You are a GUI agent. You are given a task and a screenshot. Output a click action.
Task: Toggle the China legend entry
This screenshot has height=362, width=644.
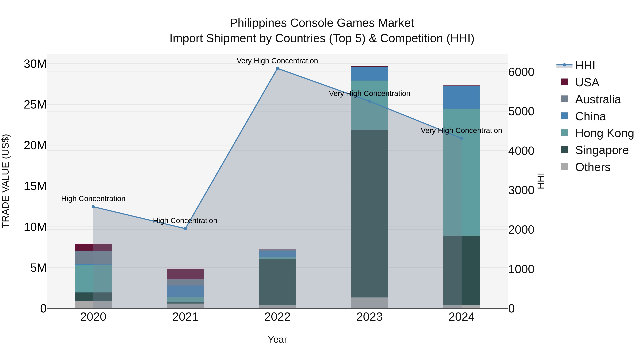pos(584,116)
